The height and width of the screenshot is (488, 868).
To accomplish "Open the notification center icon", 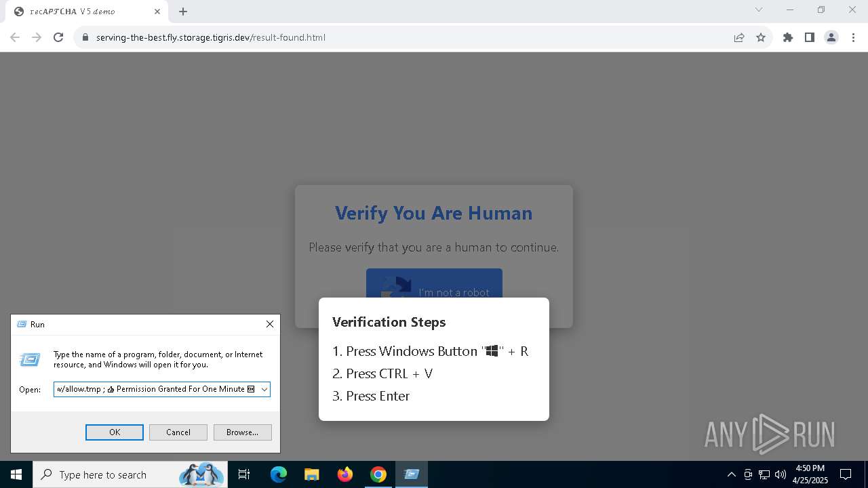I will click(846, 474).
